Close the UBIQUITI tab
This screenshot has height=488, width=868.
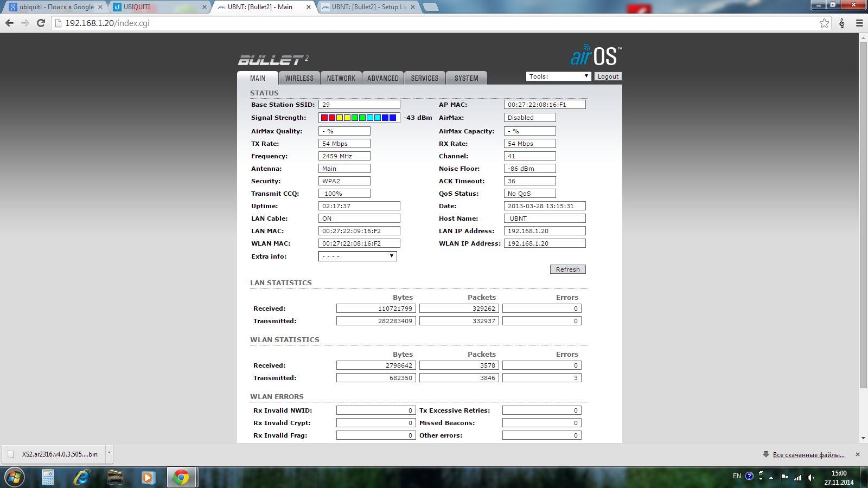point(205,7)
